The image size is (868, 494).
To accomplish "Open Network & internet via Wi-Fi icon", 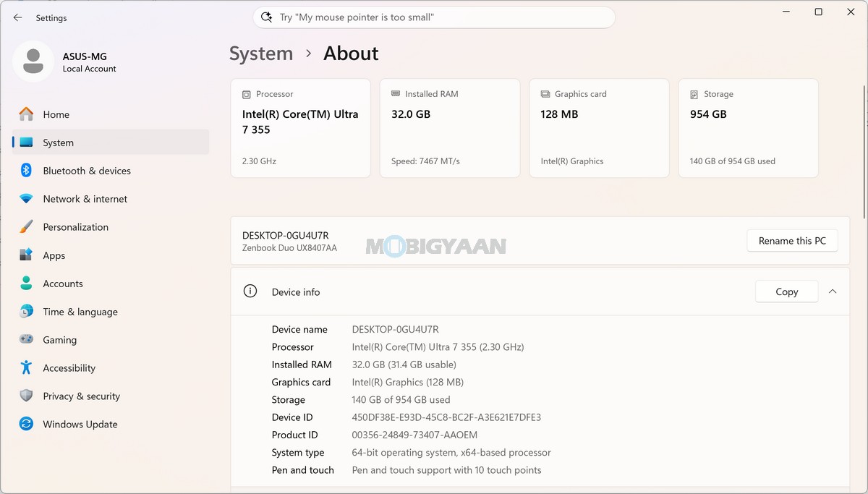I will click(26, 199).
